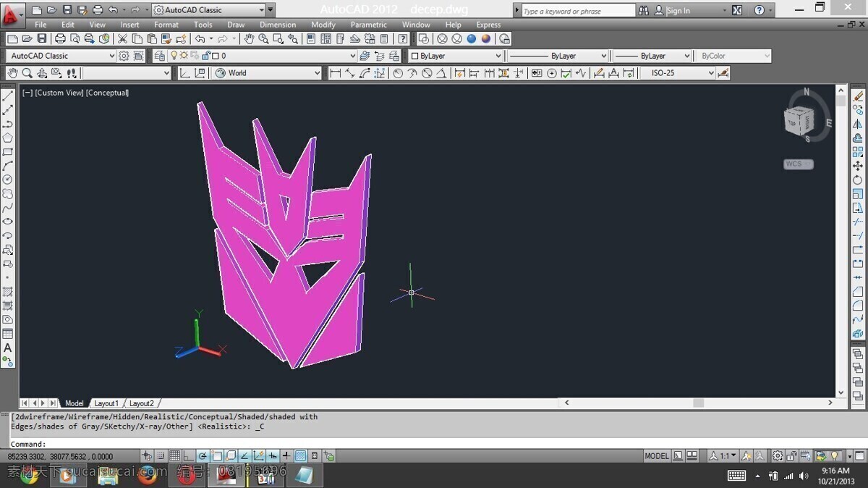Click the Cut scissors icon
The width and height of the screenshot is (868, 488).
[123, 38]
